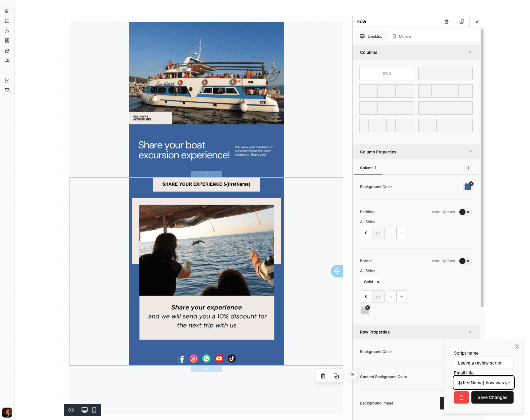The width and height of the screenshot is (530, 420).
Task: Collapse the Row Properties section
Action: pos(470,332)
